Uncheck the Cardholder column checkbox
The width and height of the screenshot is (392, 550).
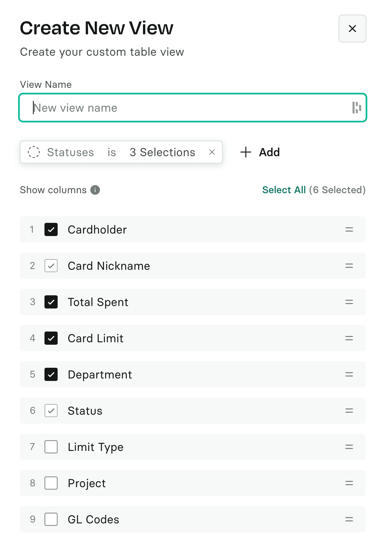(51, 229)
